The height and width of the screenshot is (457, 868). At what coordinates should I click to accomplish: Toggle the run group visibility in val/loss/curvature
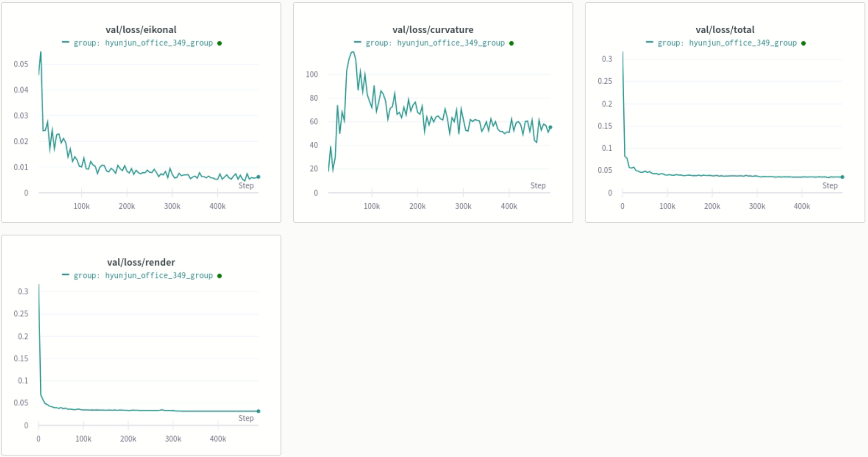[434, 42]
